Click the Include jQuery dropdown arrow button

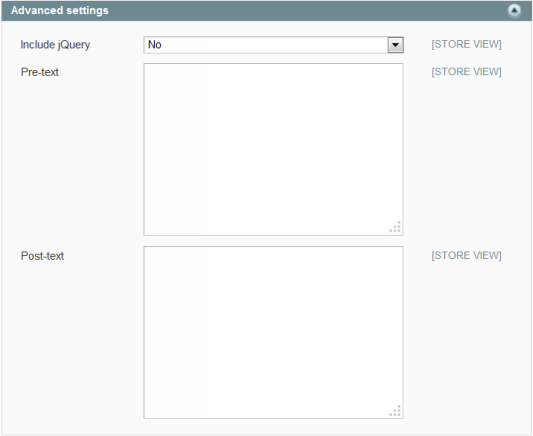tap(395, 45)
